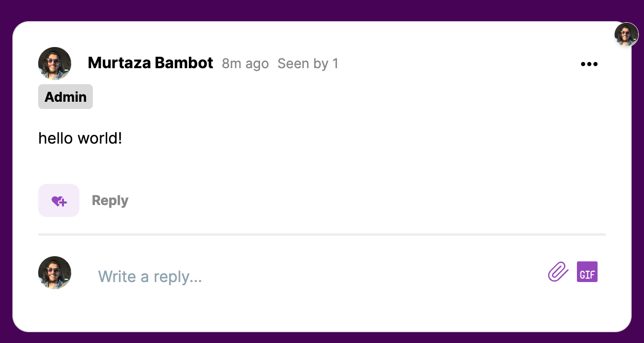Click the Reply button under the post
The image size is (644, 343).
(110, 200)
